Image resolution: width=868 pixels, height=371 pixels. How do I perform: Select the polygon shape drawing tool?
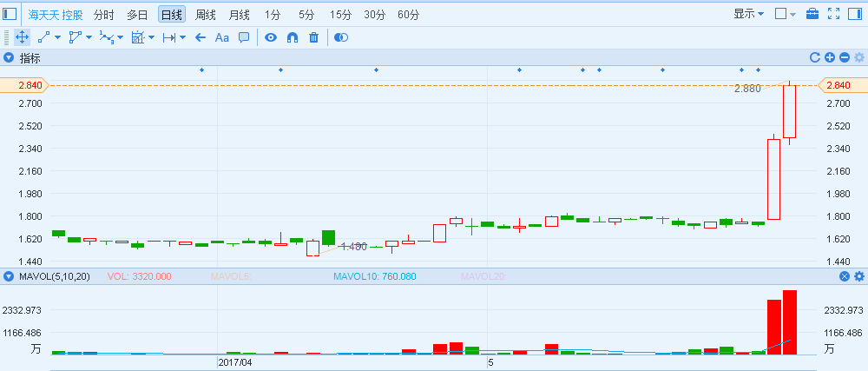click(76, 37)
